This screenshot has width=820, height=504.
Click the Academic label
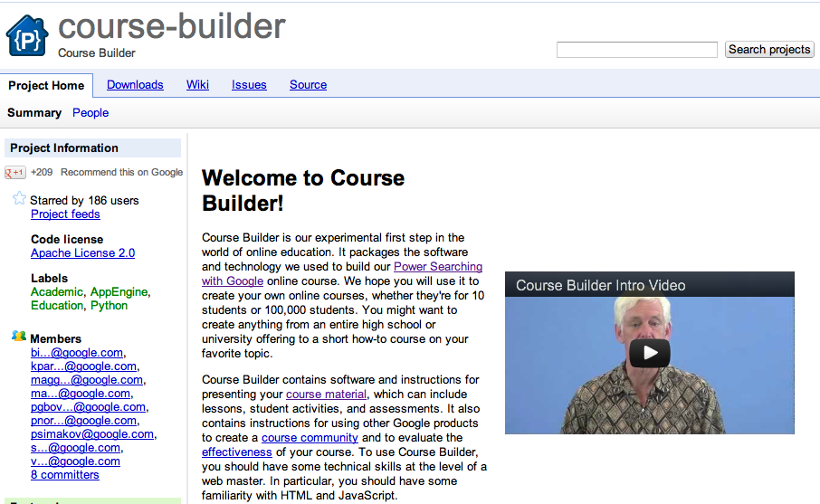(x=57, y=291)
